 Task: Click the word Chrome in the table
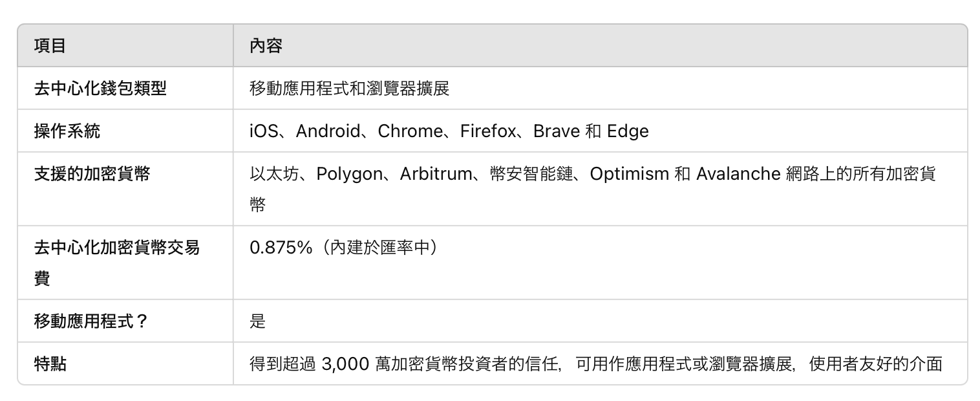click(410, 131)
